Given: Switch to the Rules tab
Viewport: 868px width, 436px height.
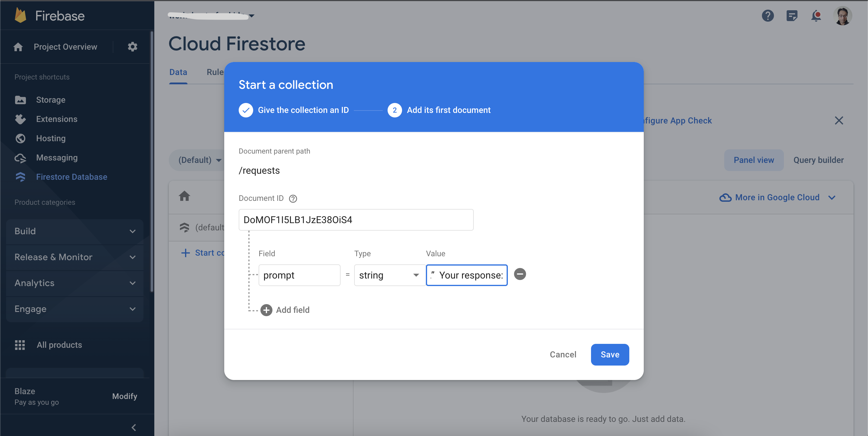Looking at the screenshot, I should tap(215, 72).
